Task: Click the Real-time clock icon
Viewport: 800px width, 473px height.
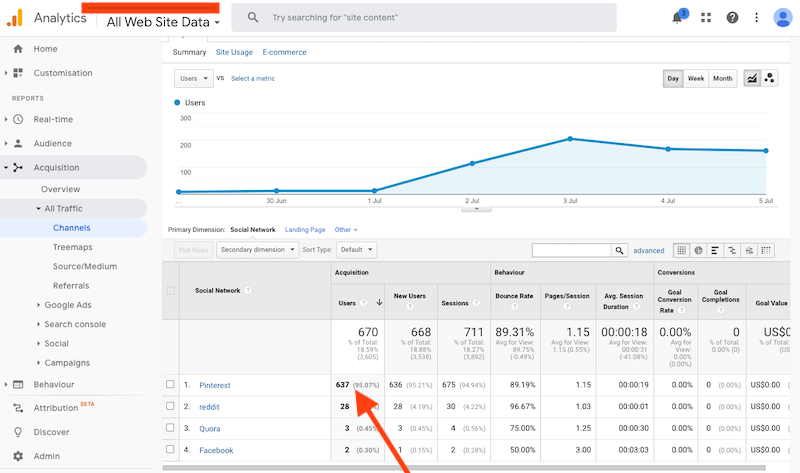Action: coord(18,119)
